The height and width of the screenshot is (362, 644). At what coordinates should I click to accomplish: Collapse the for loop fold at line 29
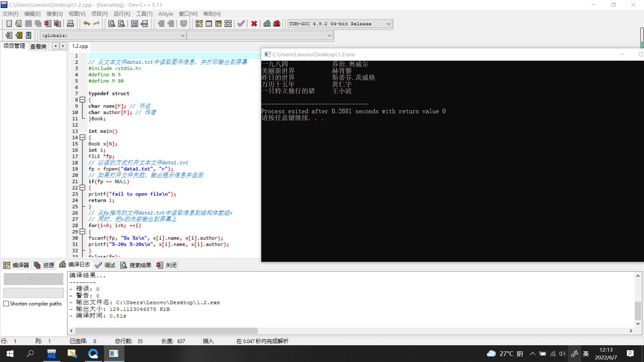(x=82, y=232)
